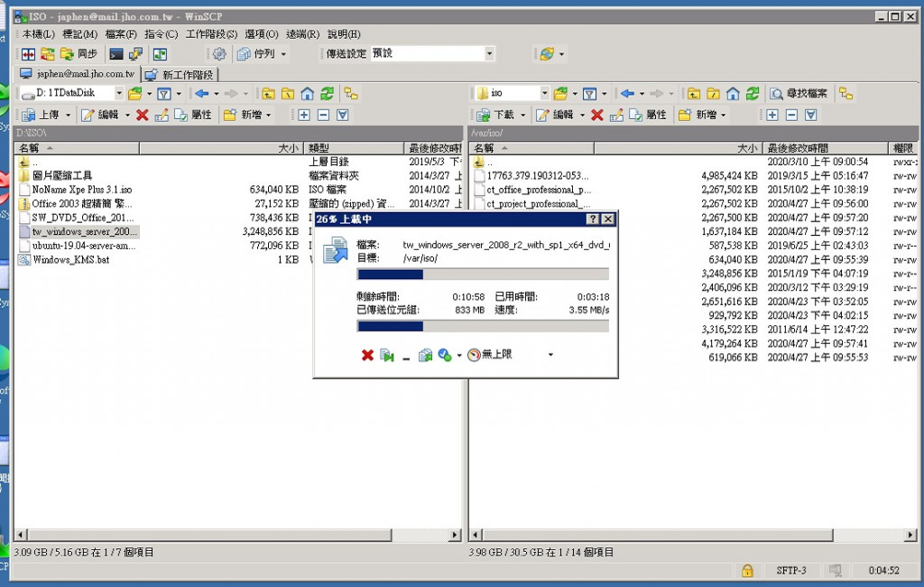Toggle the remote directory tree icon
The height and width of the screenshot is (587, 924).
[846, 93]
